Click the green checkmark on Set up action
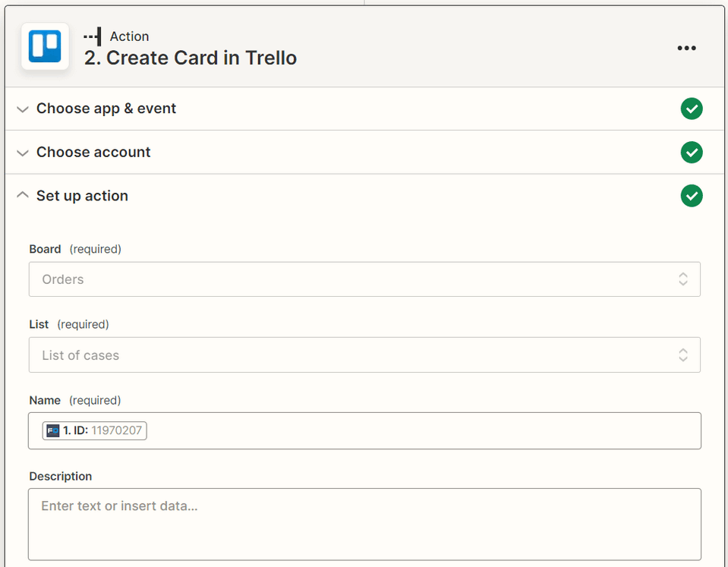The height and width of the screenshot is (567, 728). (x=692, y=196)
